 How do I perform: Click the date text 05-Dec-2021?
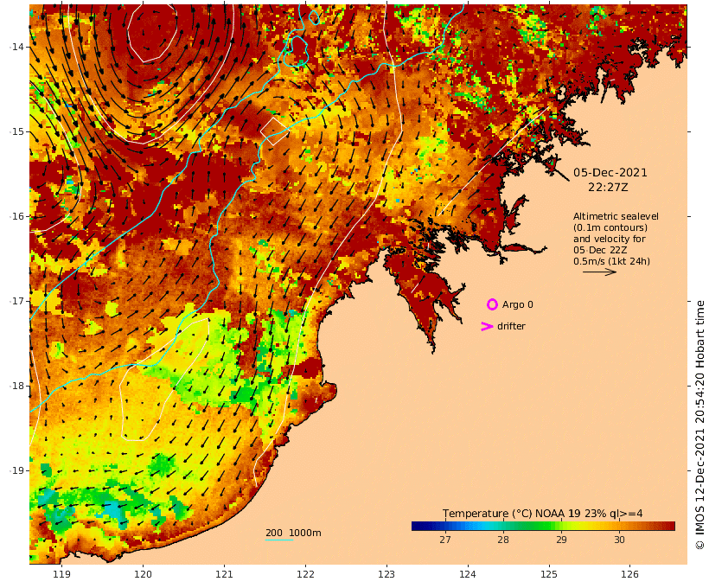610,172
